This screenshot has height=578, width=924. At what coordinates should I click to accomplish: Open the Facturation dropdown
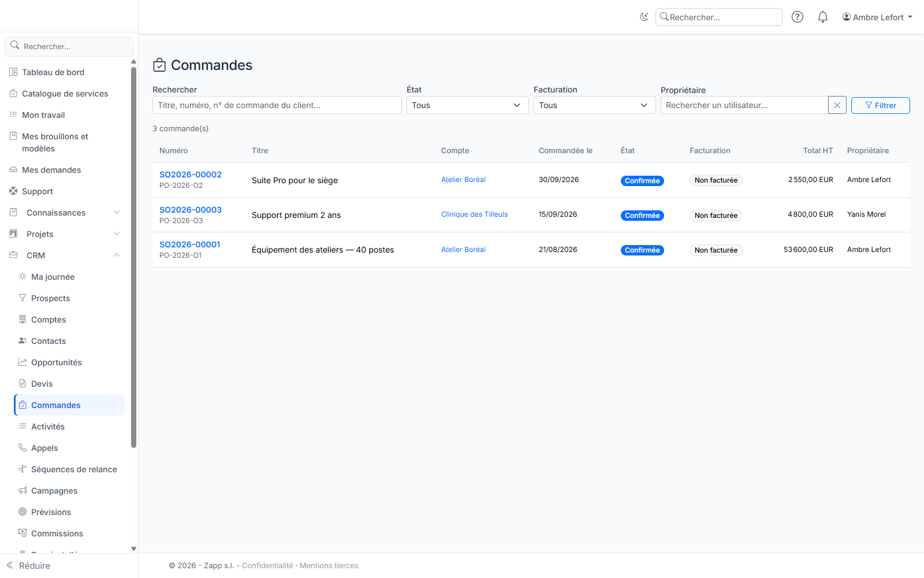[x=595, y=105]
